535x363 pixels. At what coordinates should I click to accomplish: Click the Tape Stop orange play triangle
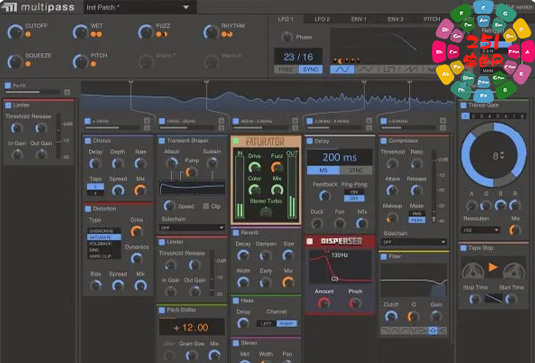click(493, 267)
